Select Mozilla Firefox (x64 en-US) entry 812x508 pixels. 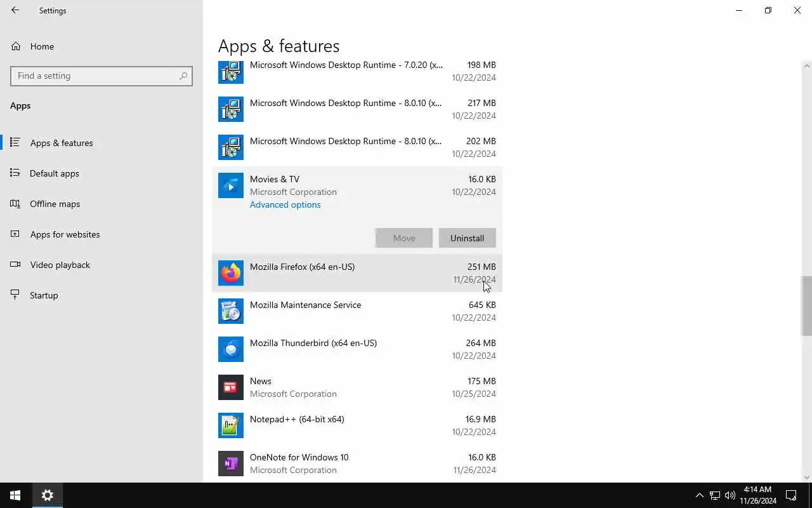pos(357,273)
